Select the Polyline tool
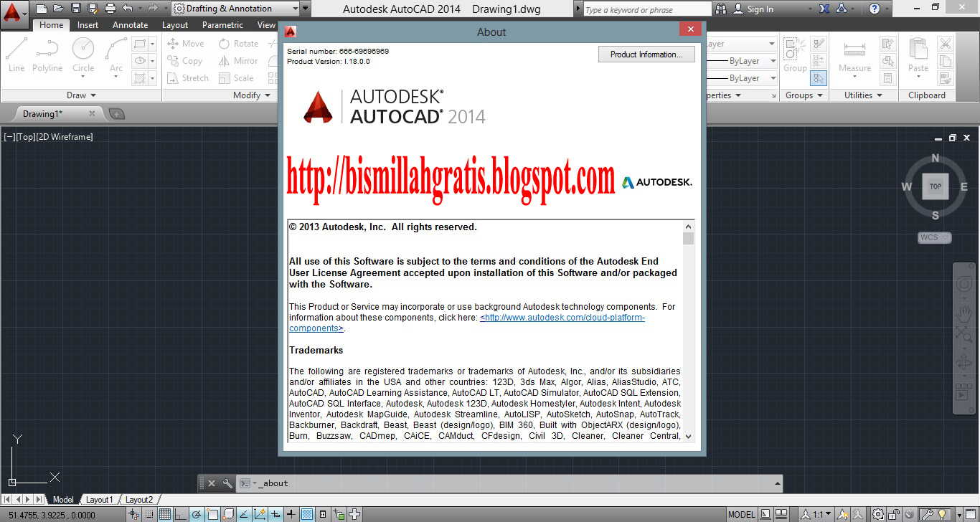Image resolution: width=980 pixels, height=522 pixels. [x=47, y=54]
